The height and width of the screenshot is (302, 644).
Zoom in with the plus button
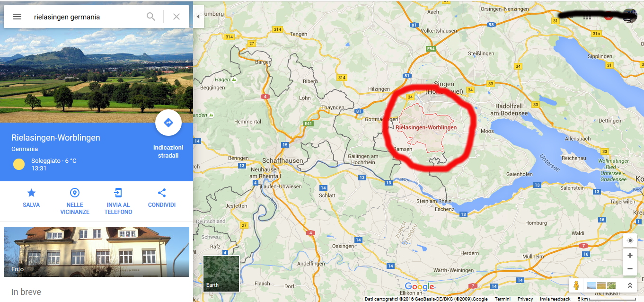click(630, 256)
